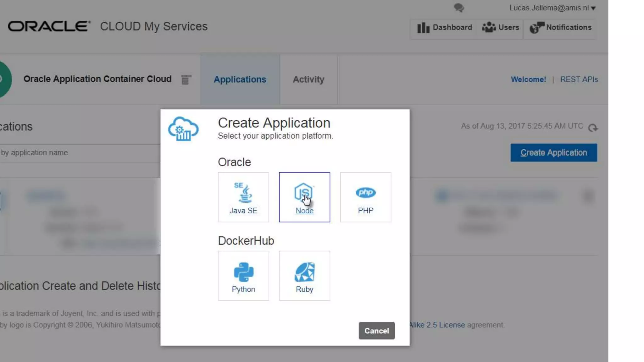Cancel the Create Application dialog
The width and height of the screenshot is (644, 362).
376,331
